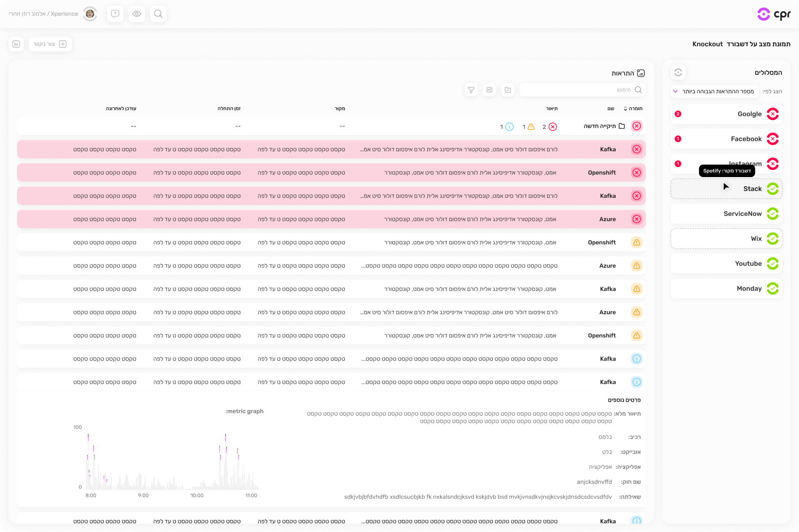Click the orange warning icon on first Azure warning row
The height and width of the screenshot is (532, 799).
click(x=636, y=266)
